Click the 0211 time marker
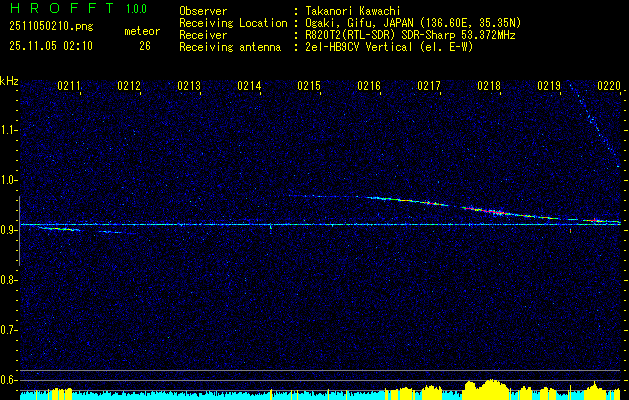Image resolution: width=629 pixels, height=400 pixels. (69, 85)
